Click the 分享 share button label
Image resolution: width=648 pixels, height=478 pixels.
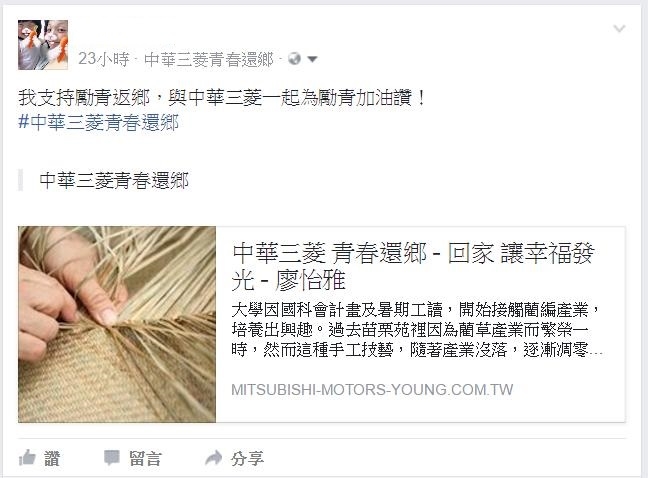click(x=247, y=459)
